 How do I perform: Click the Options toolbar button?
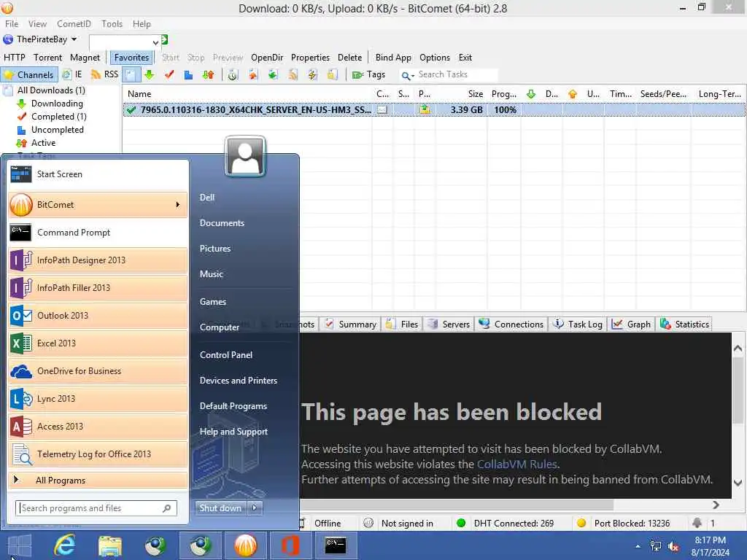[x=435, y=58]
